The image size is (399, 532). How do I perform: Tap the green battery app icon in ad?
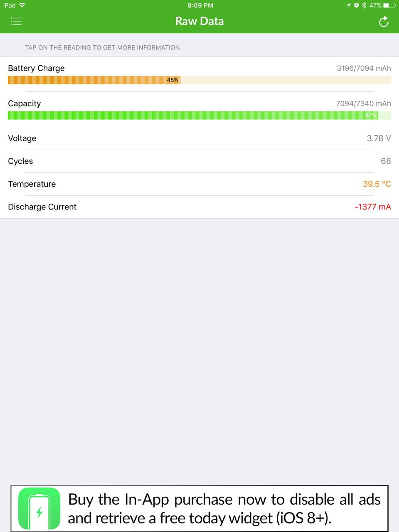[39, 508]
